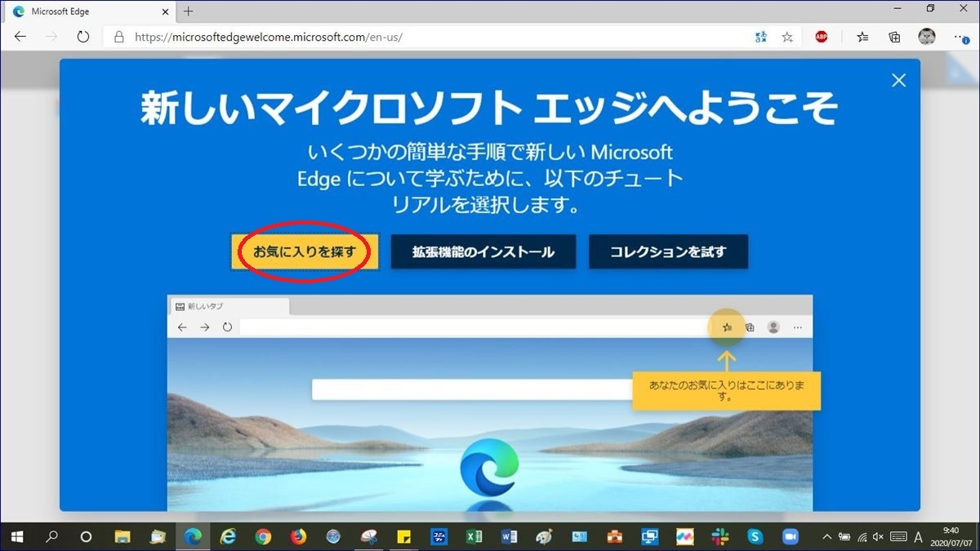Image resolution: width=980 pixels, height=551 pixels.
Task: Open the Collections toolbar icon
Action: tap(894, 37)
